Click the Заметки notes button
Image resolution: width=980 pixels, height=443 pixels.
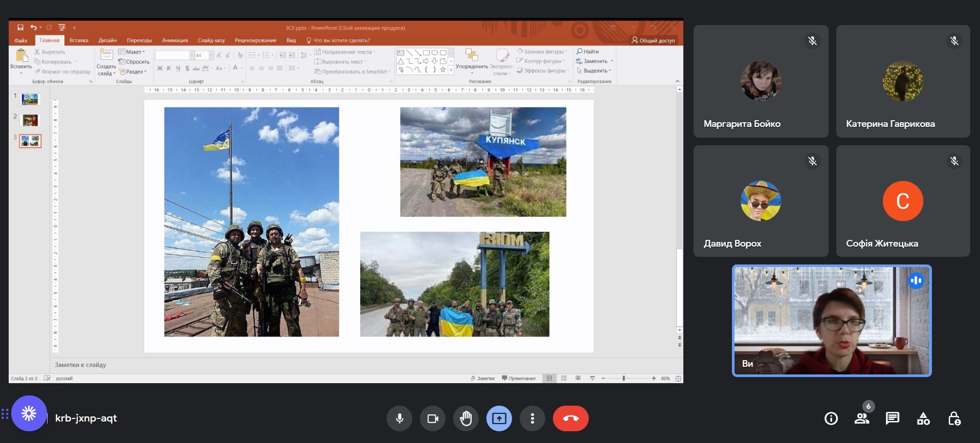482,379
